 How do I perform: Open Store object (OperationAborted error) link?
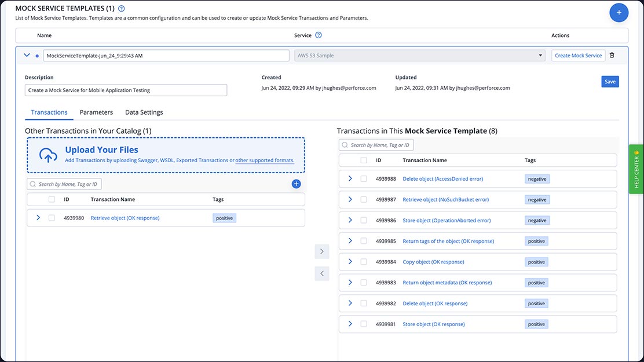(x=447, y=220)
